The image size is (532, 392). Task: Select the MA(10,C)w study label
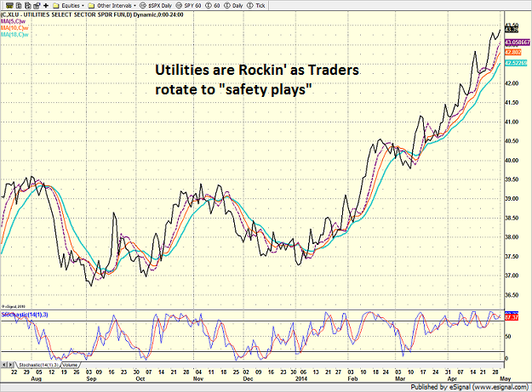(x=14, y=28)
